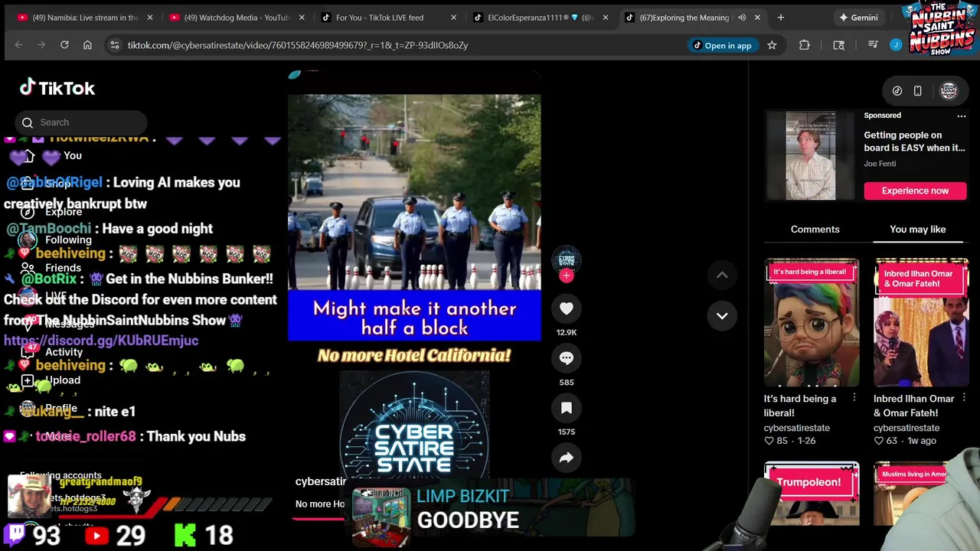Viewport: 980px width, 551px height.
Task: Open the sponsored ad's three-dot menu
Action: pos(962,116)
